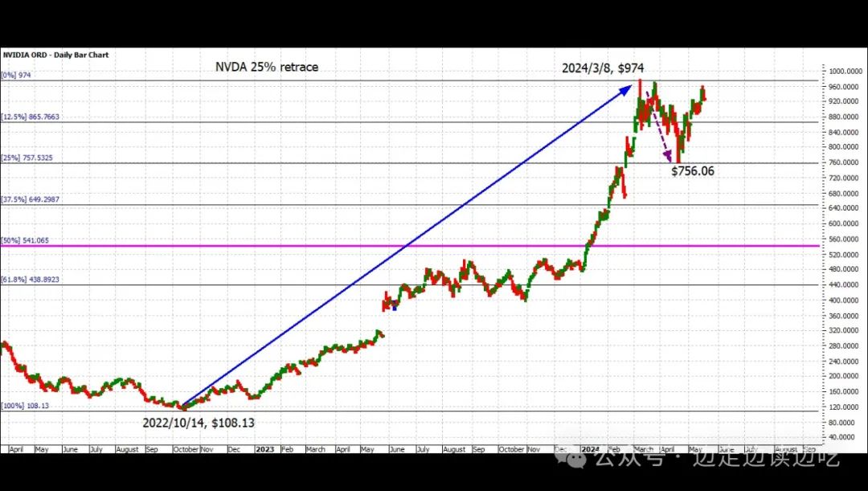The width and height of the screenshot is (868, 491).
Task: Click the [12.5%] 865.7663 level label
Action: click(x=31, y=117)
